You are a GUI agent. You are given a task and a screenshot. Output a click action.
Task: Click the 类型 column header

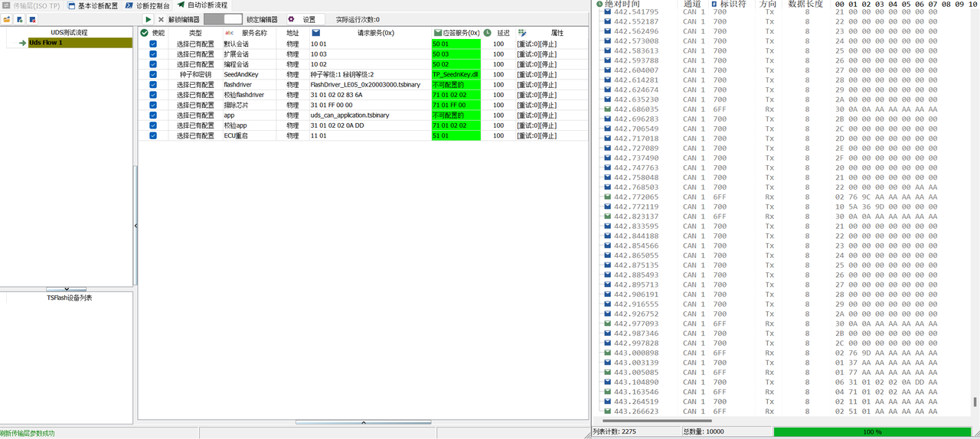tap(195, 33)
